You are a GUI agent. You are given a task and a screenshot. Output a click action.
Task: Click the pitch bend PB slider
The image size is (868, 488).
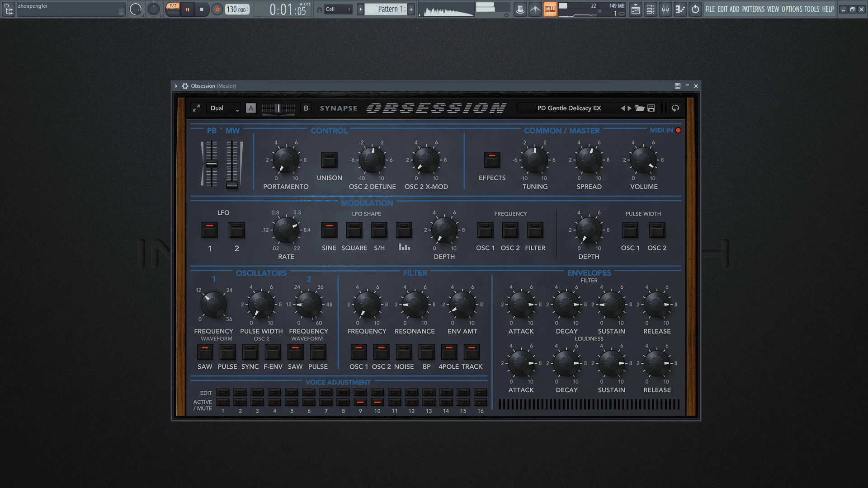click(x=211, y=164)
